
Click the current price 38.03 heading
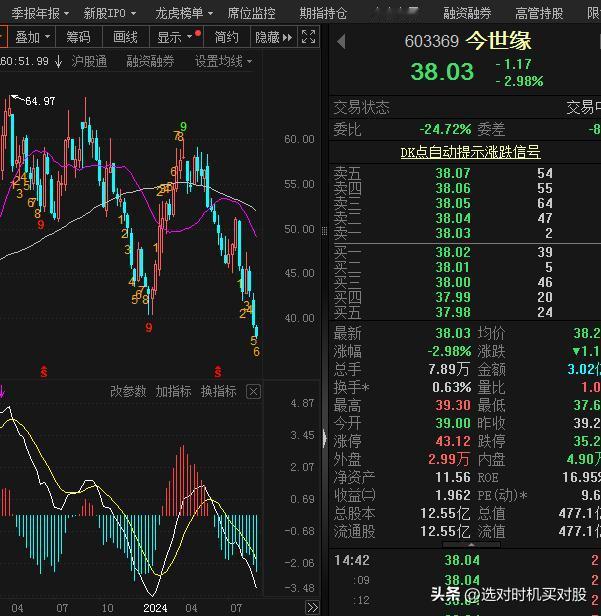click(442, 72)
